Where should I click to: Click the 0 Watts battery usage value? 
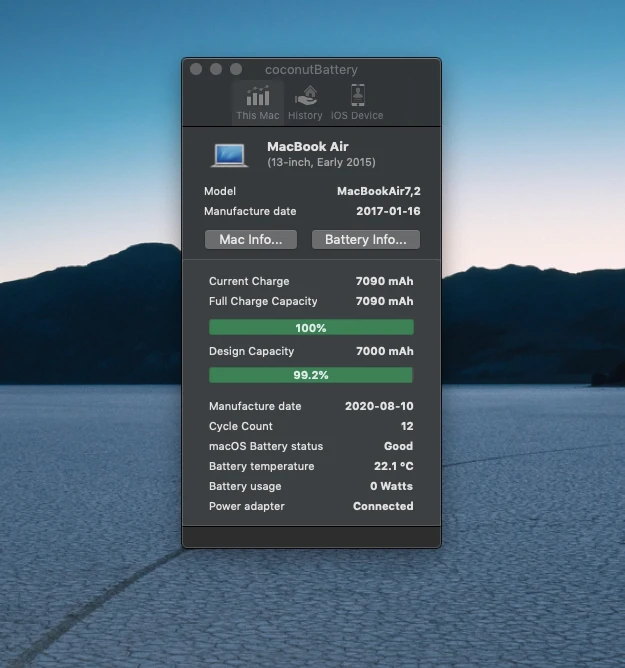(392, 486)
